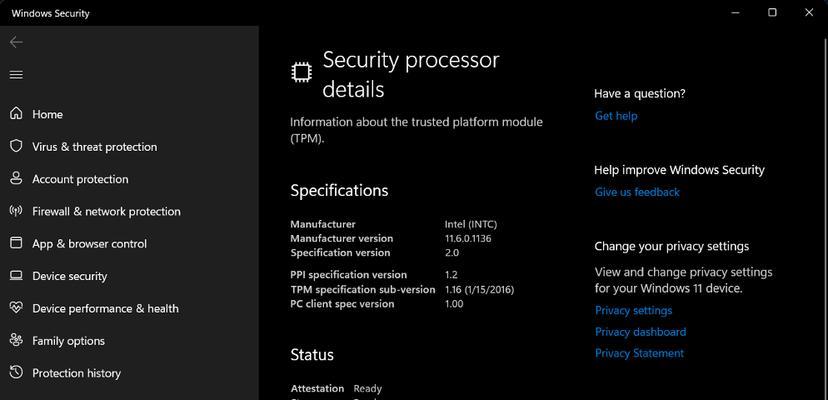The height and width of the screenshot is (400, 828).
Task: Click the Protection history clock icon
Action: click(16, 373)
